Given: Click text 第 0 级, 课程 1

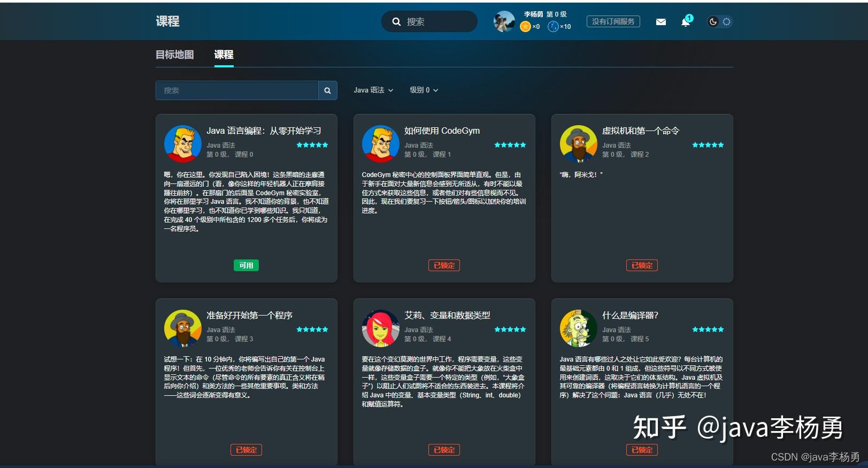Looking at the screenshot, I should (x=428, y=155).
